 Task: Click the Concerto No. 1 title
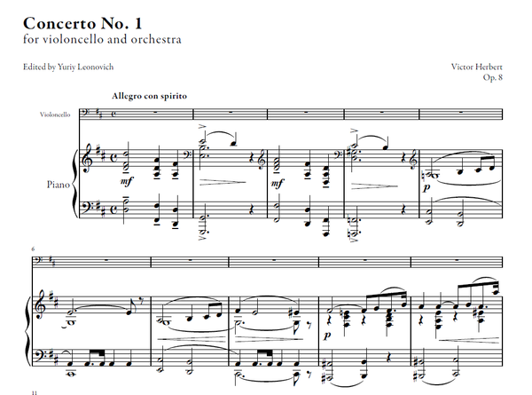[82, 23]
